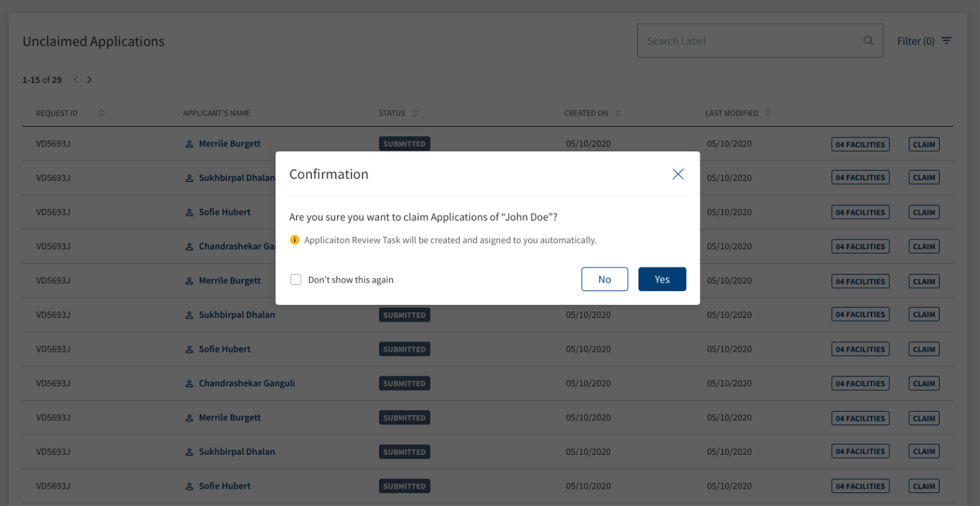980x506 pixels.
Task: Click person icon next to Sofie Hubert in the last row
Action: pyautogui.click(x=190, y=487)
